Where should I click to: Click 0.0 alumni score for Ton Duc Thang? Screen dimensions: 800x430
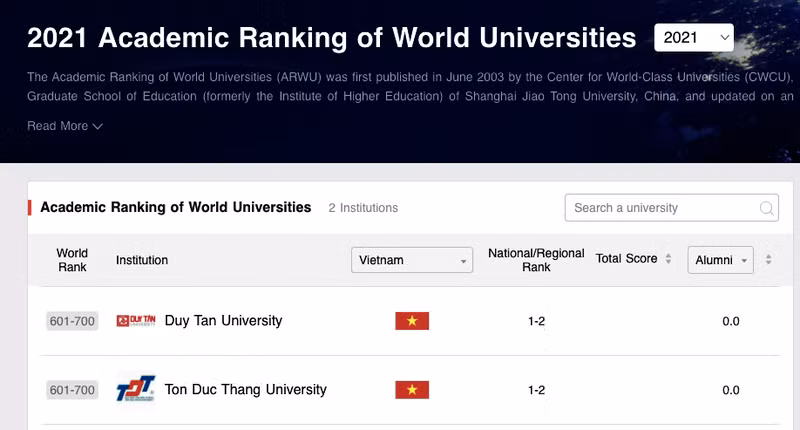coord(731,390)
